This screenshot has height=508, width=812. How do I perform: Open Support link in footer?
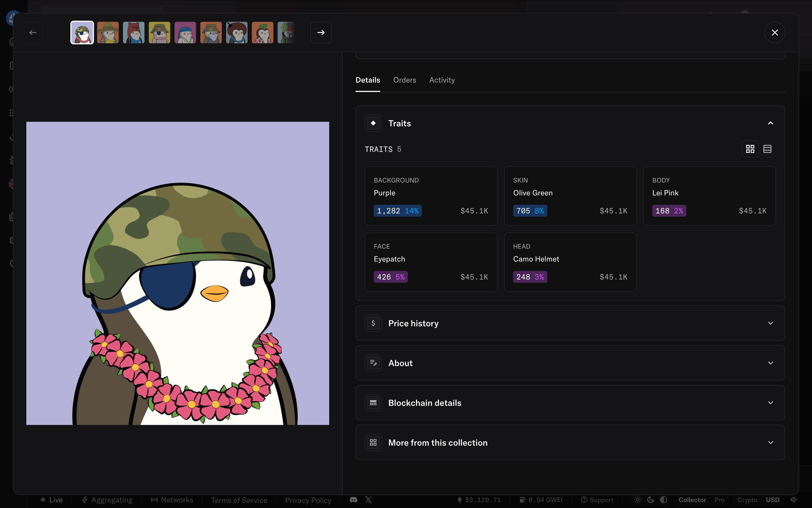point(597,500)
